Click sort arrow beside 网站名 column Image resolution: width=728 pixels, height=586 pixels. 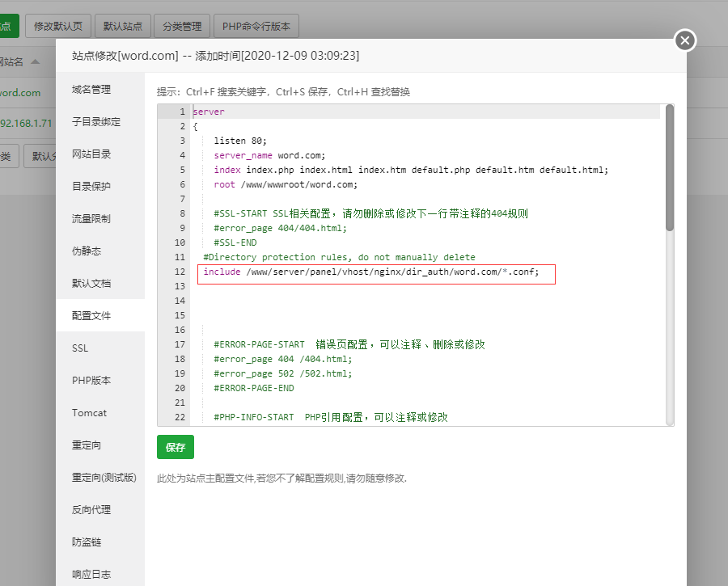click(33, 62)
